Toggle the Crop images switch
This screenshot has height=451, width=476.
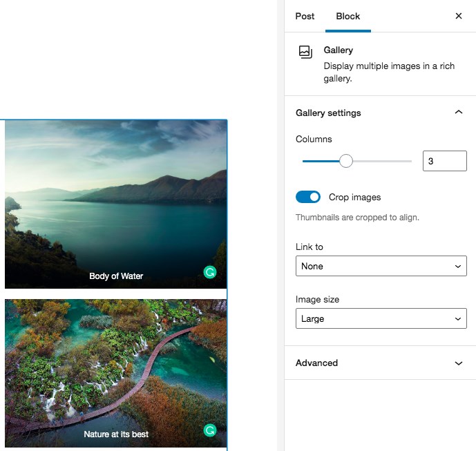point(308,197)
